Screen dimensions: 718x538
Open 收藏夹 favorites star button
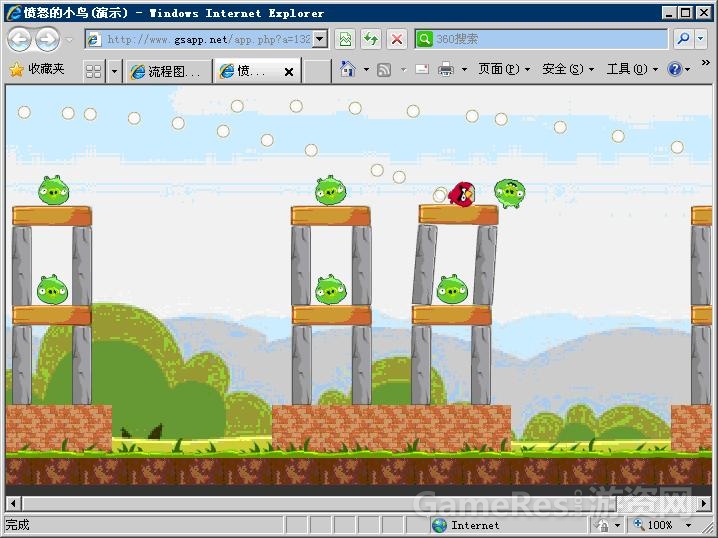tap(37, 70)
